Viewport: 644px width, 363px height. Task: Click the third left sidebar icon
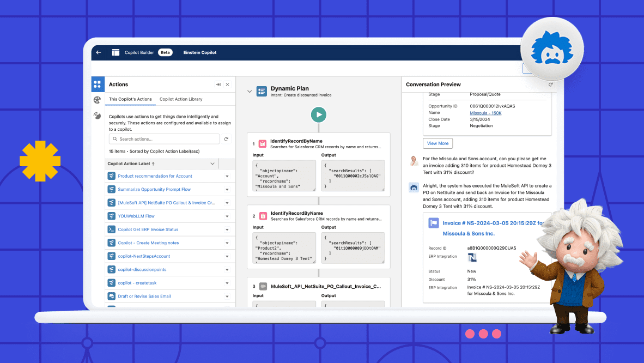pyautogui.click(x=97, y=116)
